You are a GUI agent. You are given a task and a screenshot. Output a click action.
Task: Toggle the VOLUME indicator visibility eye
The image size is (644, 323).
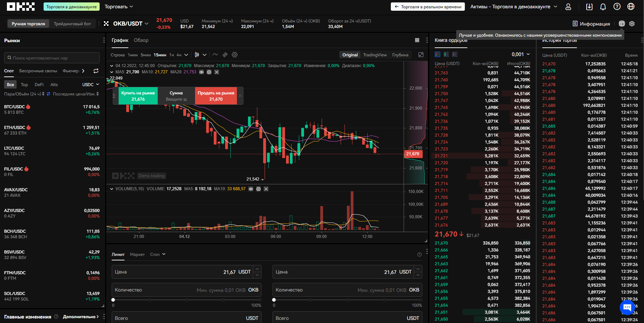coord(251,189)
